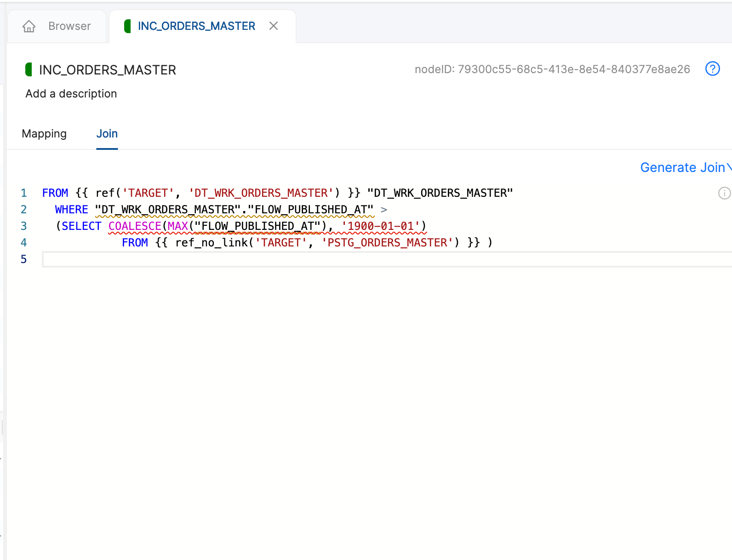Viewport: 732px width, 560px height.
Task: Click the SELECT keyword on line 3
Action: tap(81, 226)
